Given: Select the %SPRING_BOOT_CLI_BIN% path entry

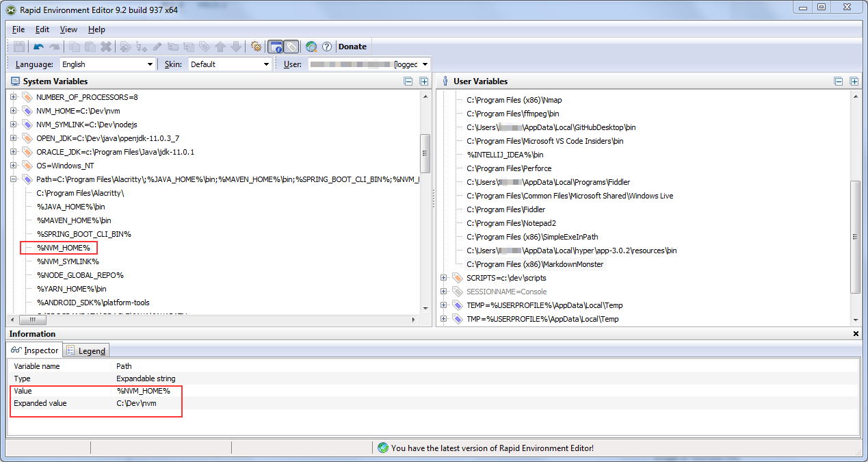Looking at the screenshot, I should (83, 234).
